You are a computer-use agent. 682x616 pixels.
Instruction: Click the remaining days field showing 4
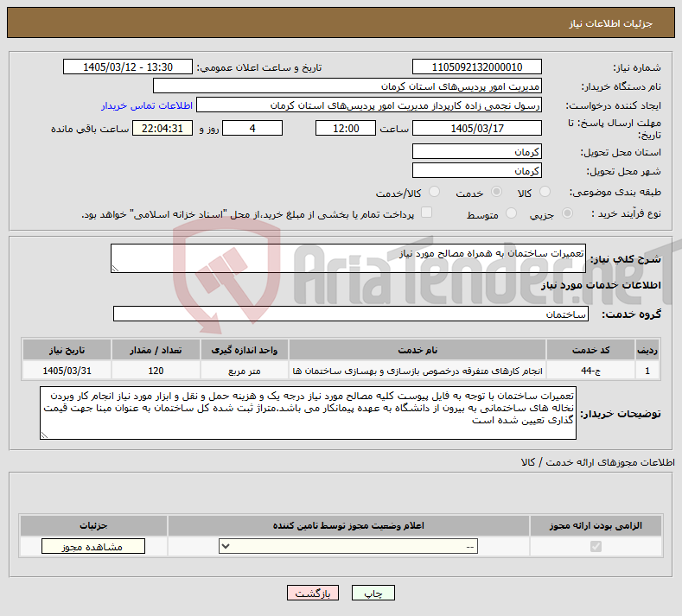point(252,128)
